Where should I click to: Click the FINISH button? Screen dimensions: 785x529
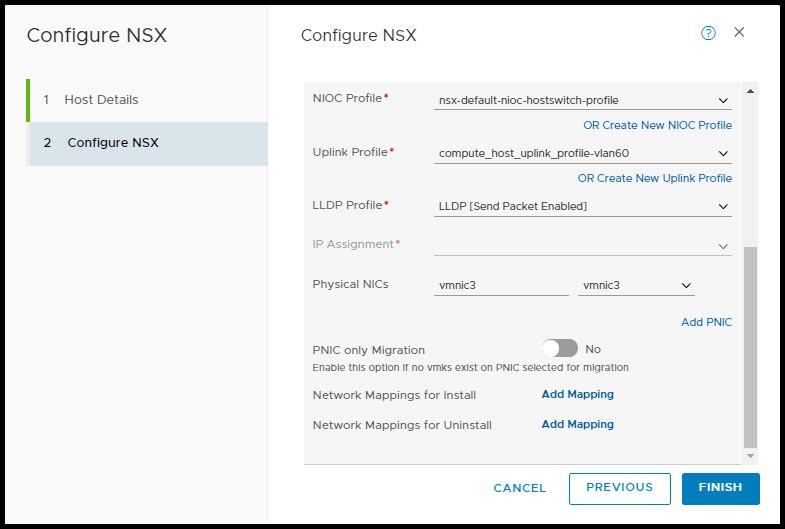pyautogui.click(x=720, y=488)
